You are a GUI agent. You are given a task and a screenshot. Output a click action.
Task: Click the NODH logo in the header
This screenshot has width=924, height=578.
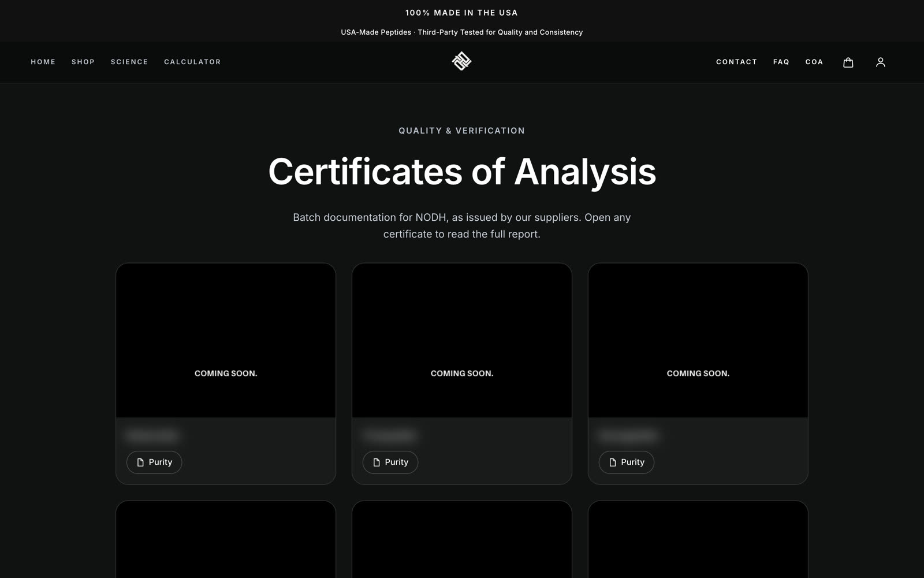pyautogui.click(x=461, y=61)
